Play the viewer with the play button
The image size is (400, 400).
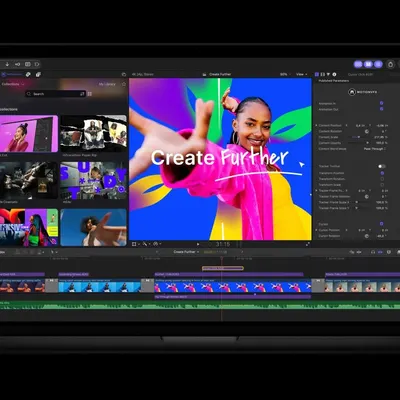point(198,244)
